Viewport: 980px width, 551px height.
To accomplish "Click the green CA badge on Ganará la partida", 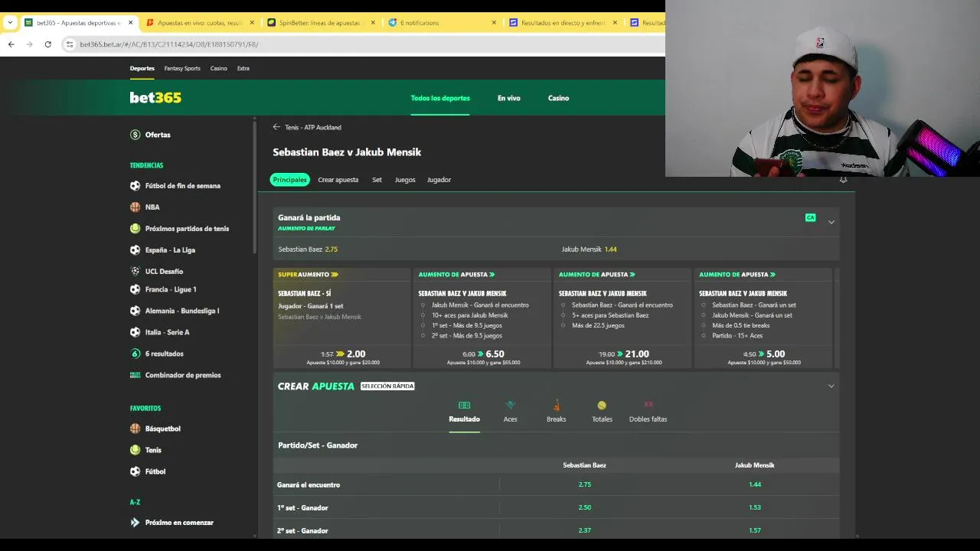I will point(810,218).
